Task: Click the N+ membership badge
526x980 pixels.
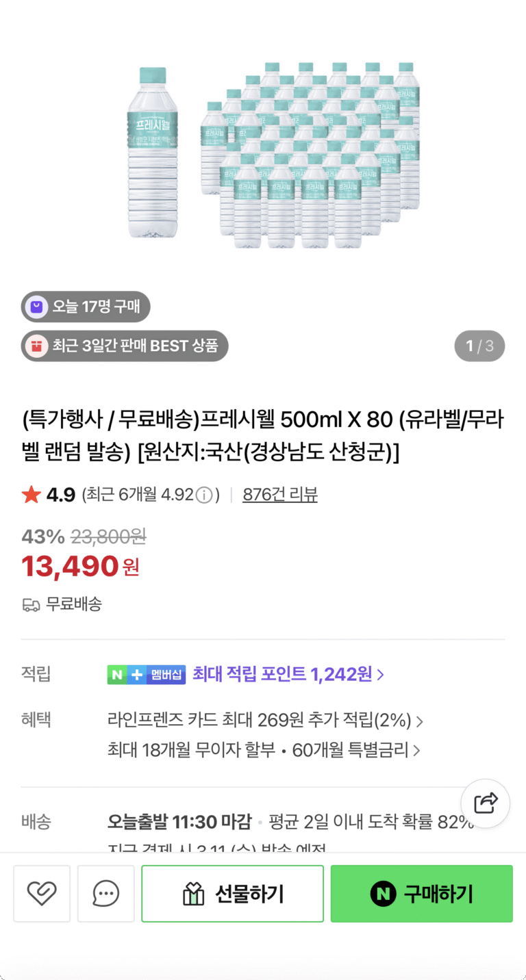Action: point(146,675)
